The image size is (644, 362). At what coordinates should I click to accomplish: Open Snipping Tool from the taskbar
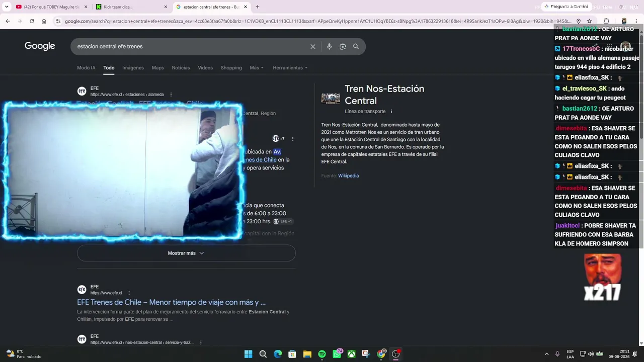(x=366, y=354)
